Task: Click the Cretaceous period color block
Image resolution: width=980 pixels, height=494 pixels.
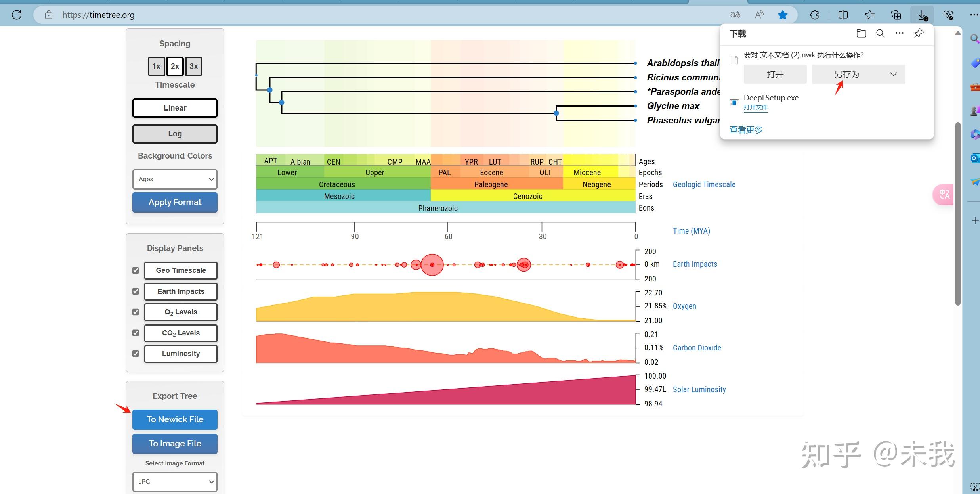Action: coord(337,184)
